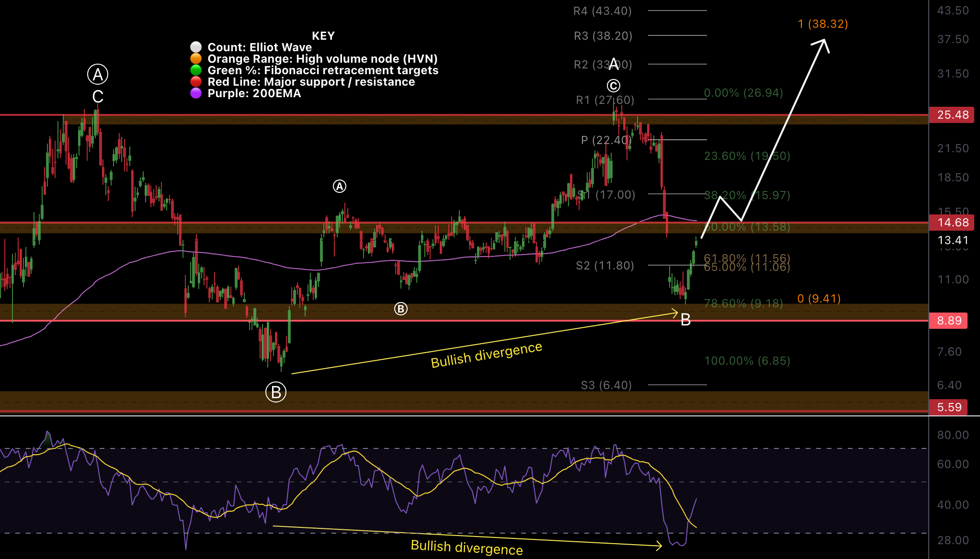The image size is (980, 559).
Task: Click the red 5.59 price label
Action: click(x=948, y=407)
